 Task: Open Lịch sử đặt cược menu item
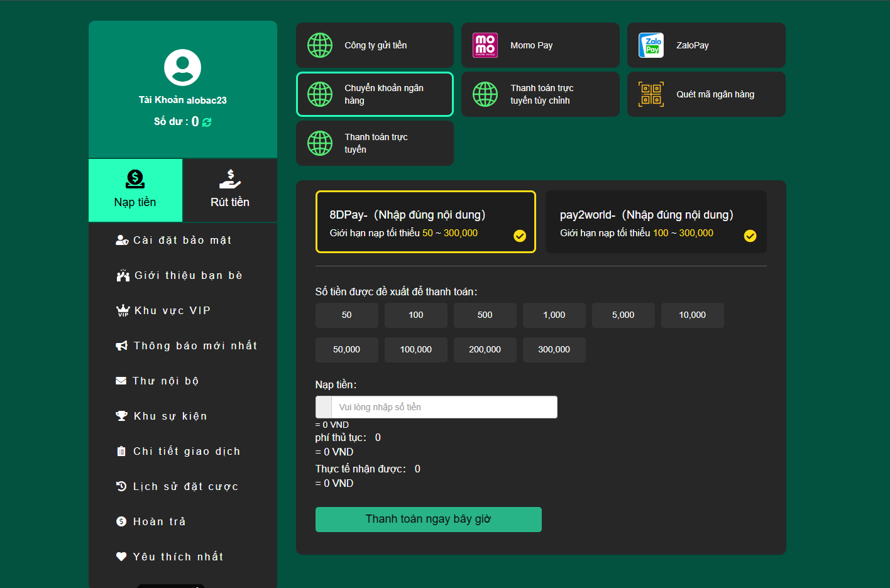(185, 487)
